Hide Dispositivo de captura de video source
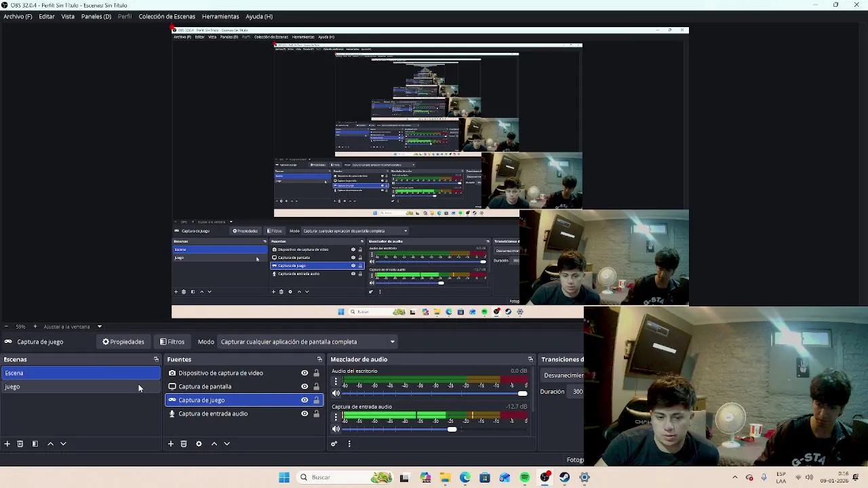This screenshot has width=868, height=488. [x=304, y=373]
